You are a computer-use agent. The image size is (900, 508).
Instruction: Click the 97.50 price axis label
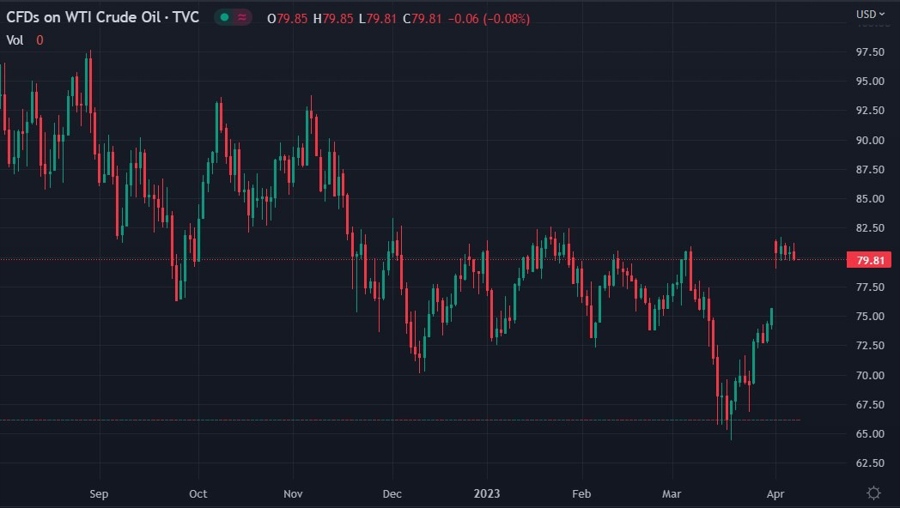(x=870, y=52)
